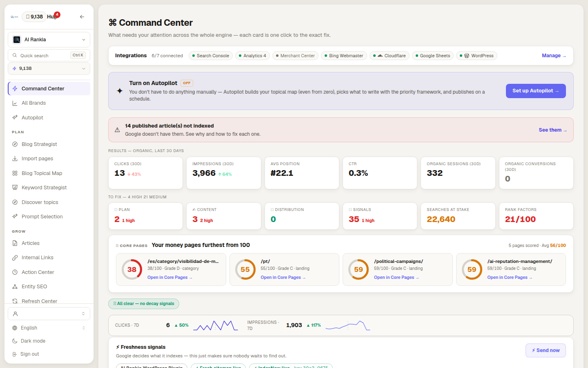Open /political-campaigns/ in Core Pages
Viewport: 588px width, 368px height.
[396, 278]
